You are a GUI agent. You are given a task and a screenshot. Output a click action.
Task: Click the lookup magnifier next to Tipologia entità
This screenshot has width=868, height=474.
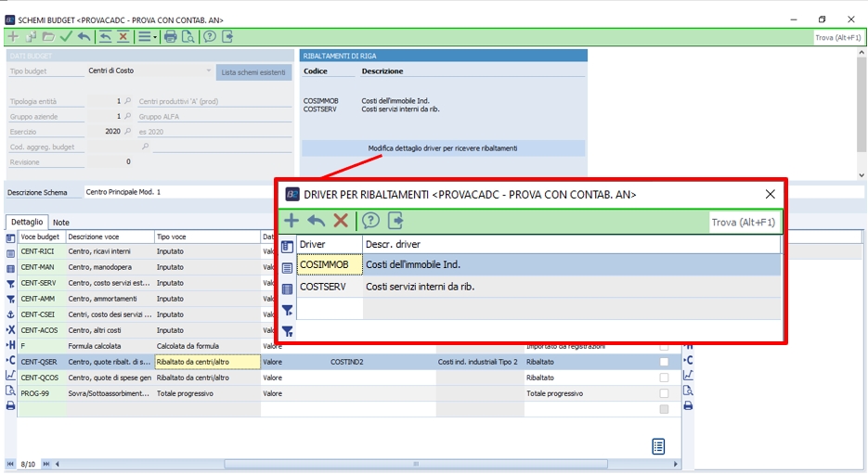pos(128,101)
